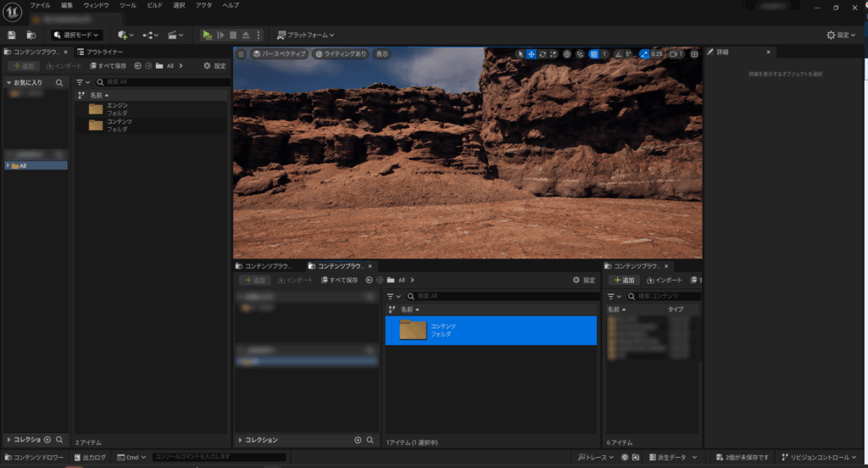Click the viewport layout grid icon
The width and height of the screenshot is (868, 468).
coord(694,54)
